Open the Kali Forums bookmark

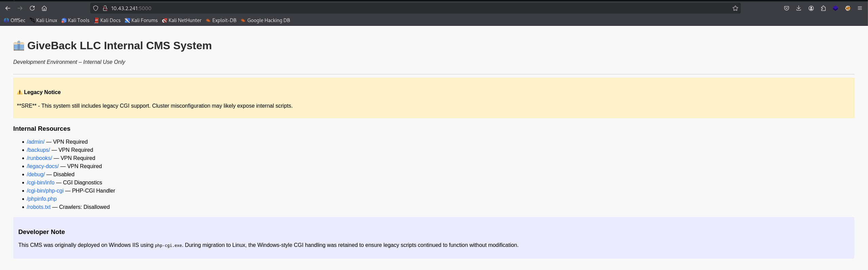(x=141, y=20)
